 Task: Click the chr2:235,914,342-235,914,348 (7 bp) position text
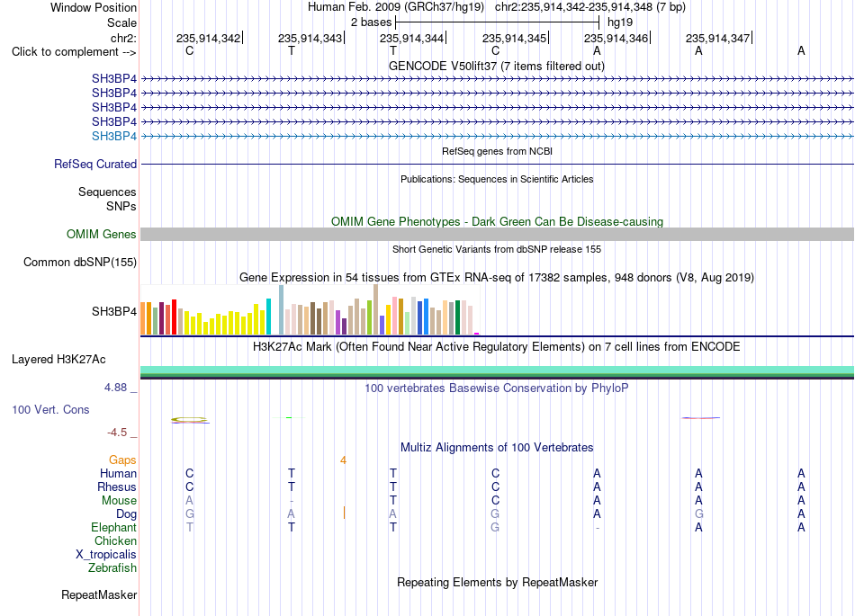click(x=590, y=7)
